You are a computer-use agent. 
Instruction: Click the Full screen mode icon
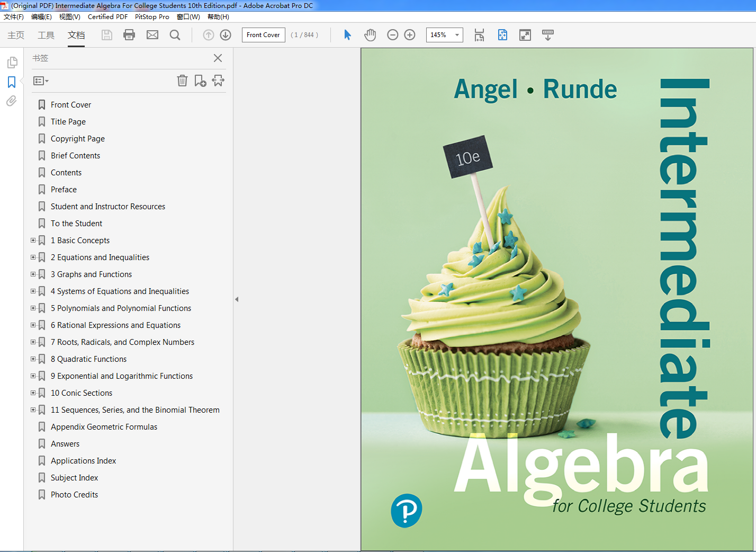pyautogui.click(x=525, y=35)
